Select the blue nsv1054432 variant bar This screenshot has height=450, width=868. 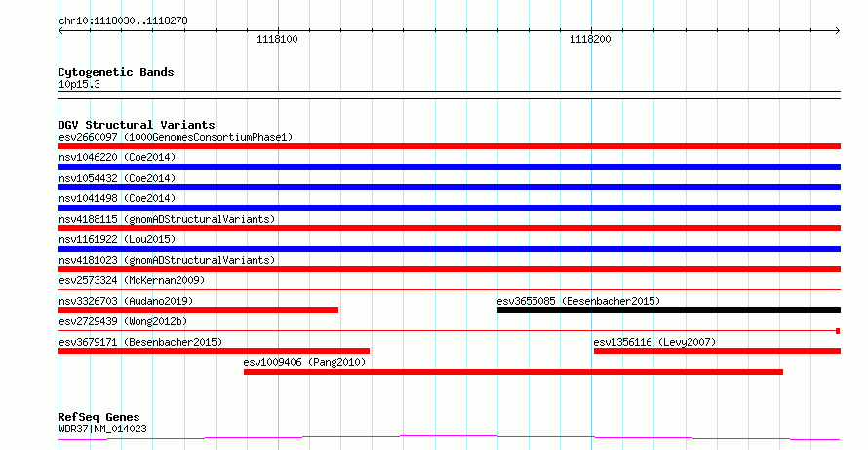click(x=449, y=187)
